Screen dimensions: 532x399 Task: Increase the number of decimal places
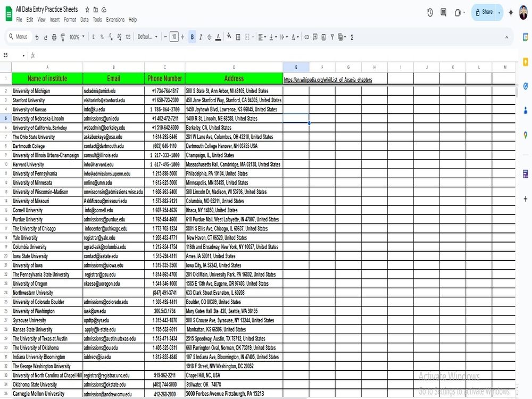(119, 37)
